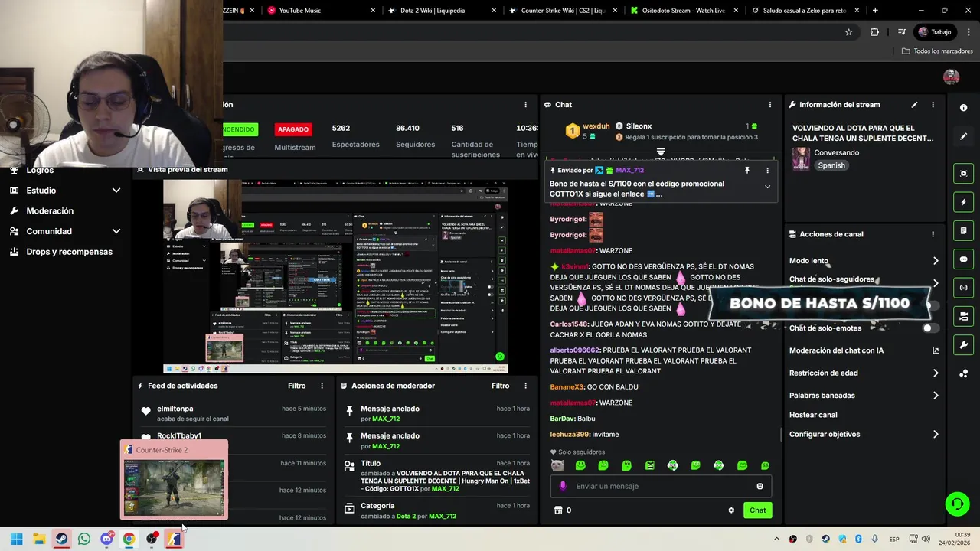Open the top stats panel three-dot menu
980x551 pixels.
525,105
